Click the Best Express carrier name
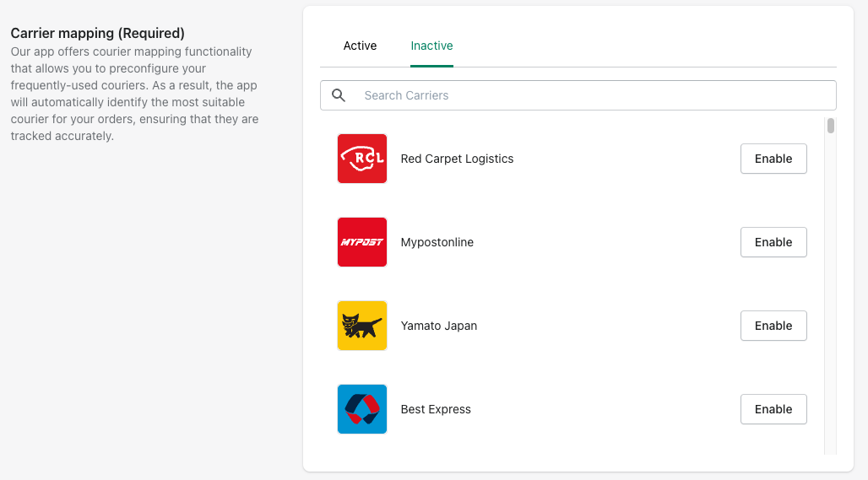The width and height of the screenshot is (868, 480). click(436, 409)
